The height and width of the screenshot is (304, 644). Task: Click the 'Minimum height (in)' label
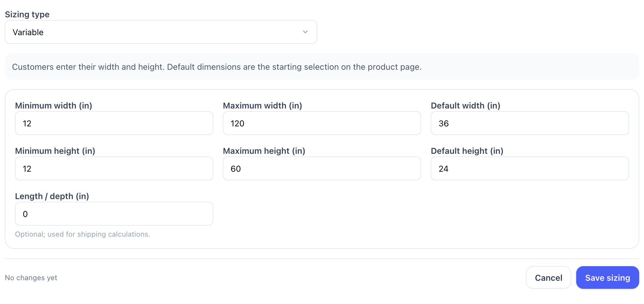click(55, 151)
